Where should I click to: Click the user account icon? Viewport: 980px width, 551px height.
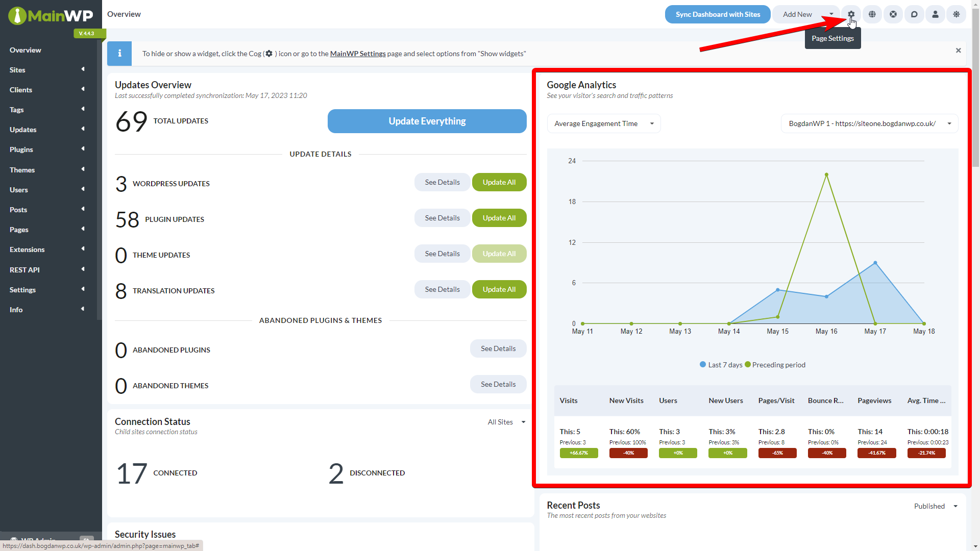pyautogui.click(x=935, y=14)
